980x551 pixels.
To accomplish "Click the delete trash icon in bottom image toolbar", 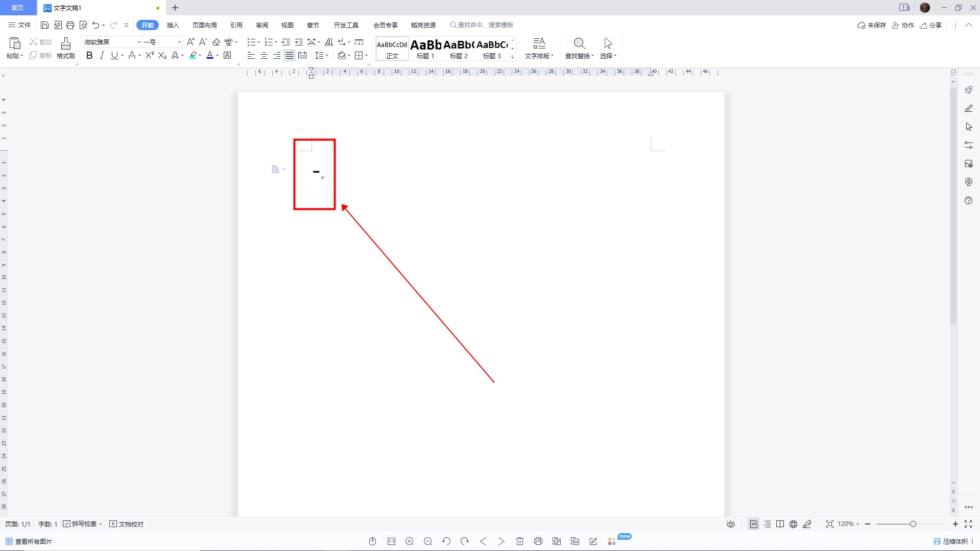I will 520,541.
